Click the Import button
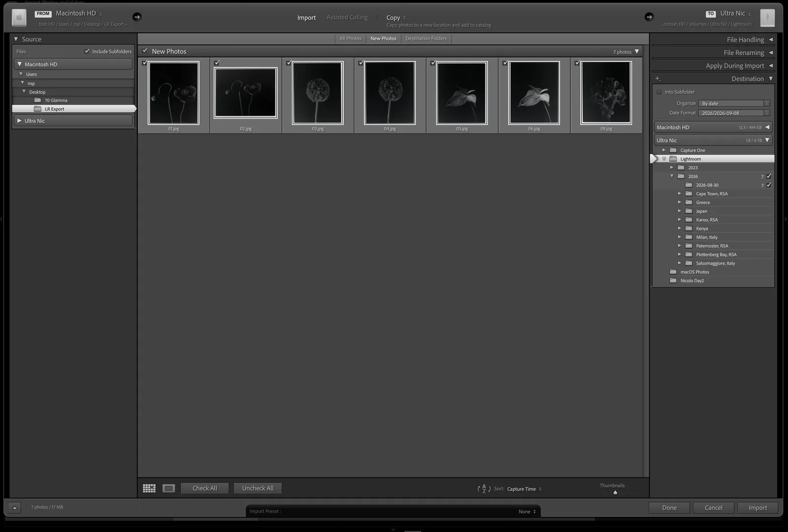Image resolution: width=788 pixels, height=532 pixels. pos(758,508)
